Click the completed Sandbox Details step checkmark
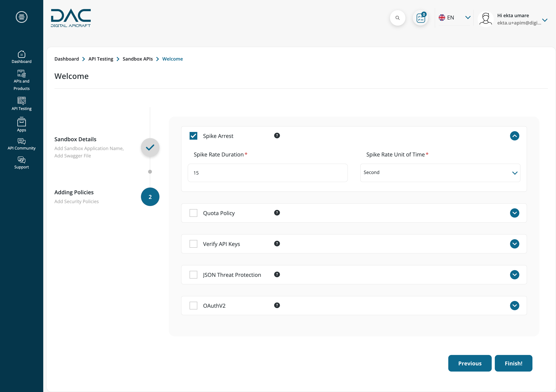 (150, 147)
